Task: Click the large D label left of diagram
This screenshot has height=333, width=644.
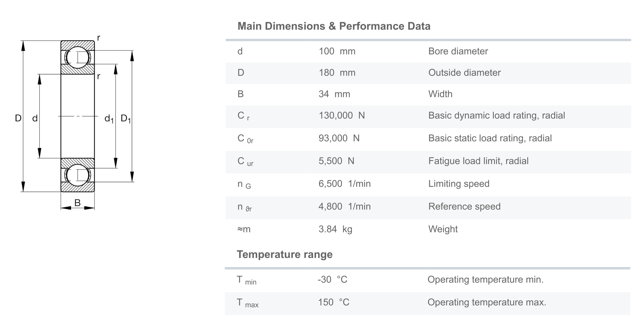Action: point(18,118)
